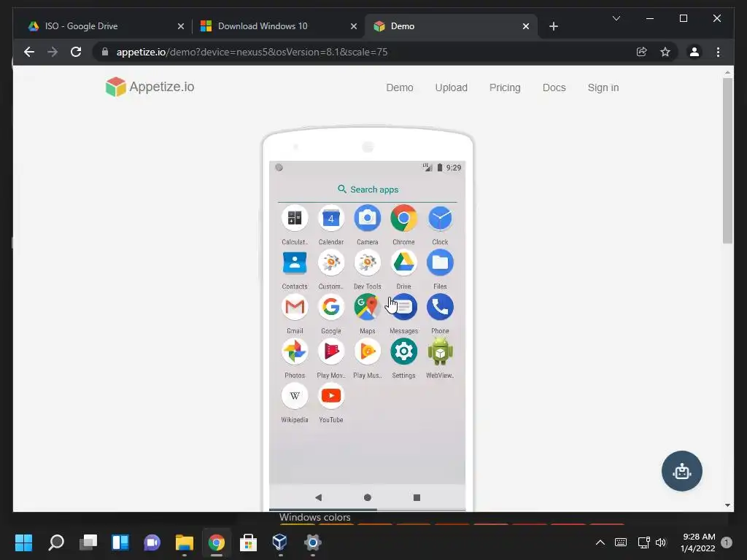Open the WebView app icon
747x560 pixels.
[440, 351]
